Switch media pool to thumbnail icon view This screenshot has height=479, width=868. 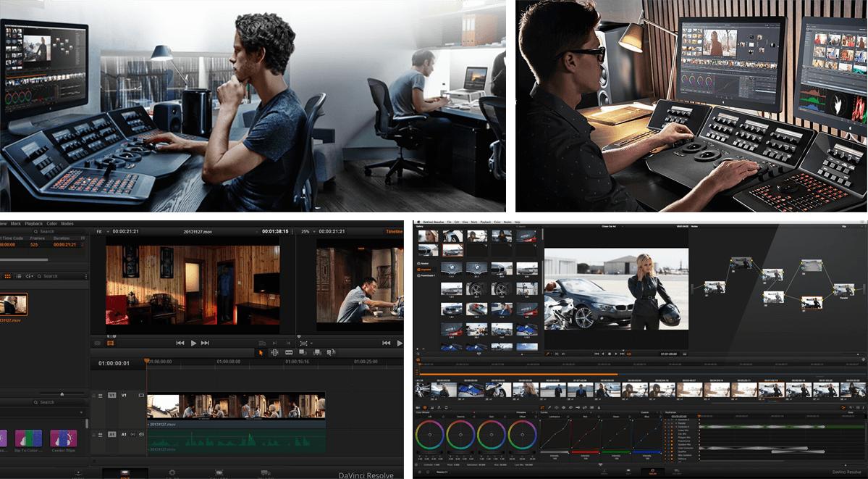click(8, 276)
